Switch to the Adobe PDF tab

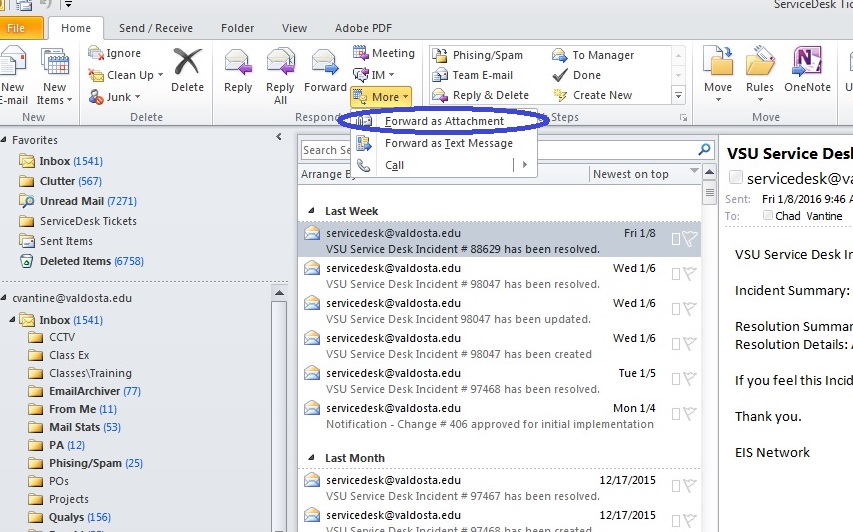click(363, 28)
